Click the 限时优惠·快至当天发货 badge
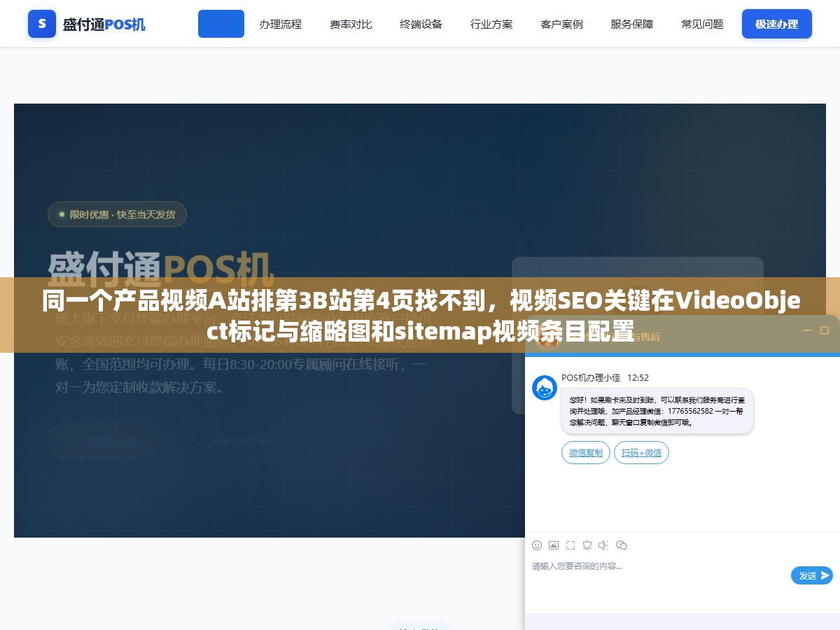The image size is (840, 630). [x=117, y=214]
